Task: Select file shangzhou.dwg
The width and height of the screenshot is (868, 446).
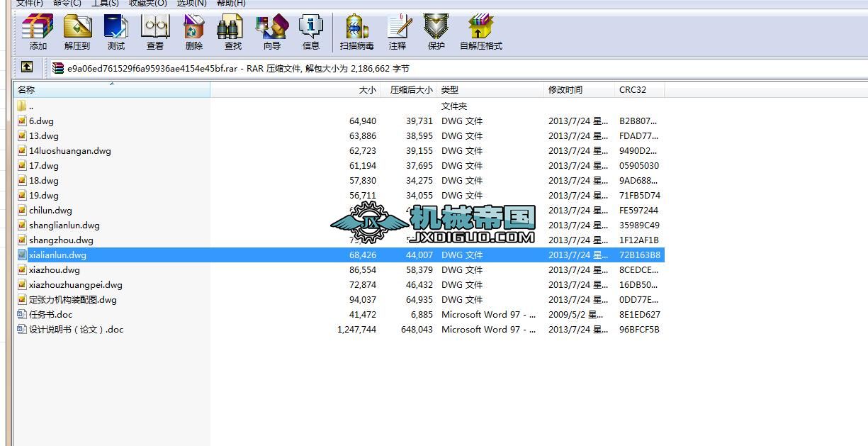Action: [x=61, y=240]
